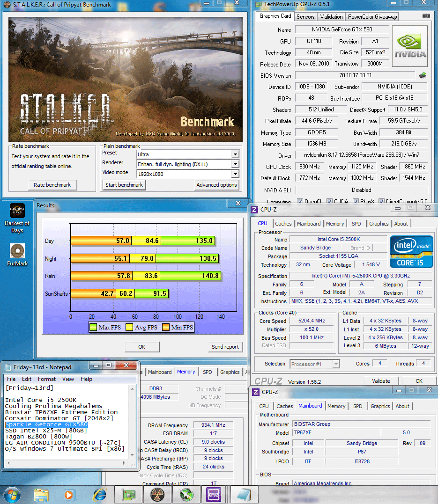Open Advanced options in benchmark
This screenshot has height=504, width=438.
tap(216, 185)
